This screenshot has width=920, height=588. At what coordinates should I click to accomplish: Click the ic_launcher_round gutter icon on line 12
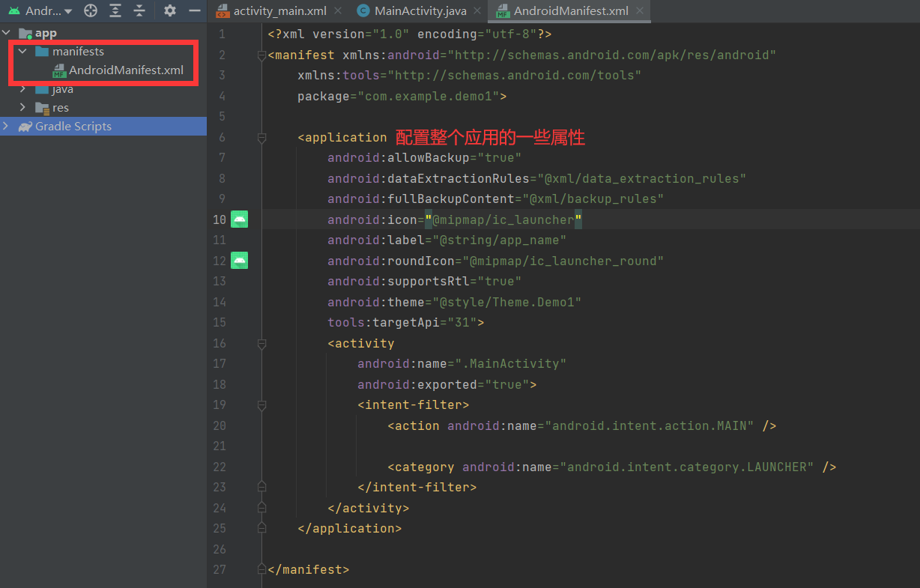pos(240,261)
